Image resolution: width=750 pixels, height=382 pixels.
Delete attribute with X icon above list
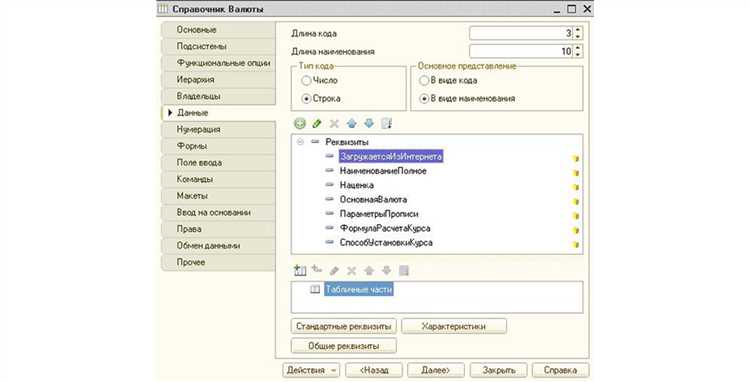[334, 124]
